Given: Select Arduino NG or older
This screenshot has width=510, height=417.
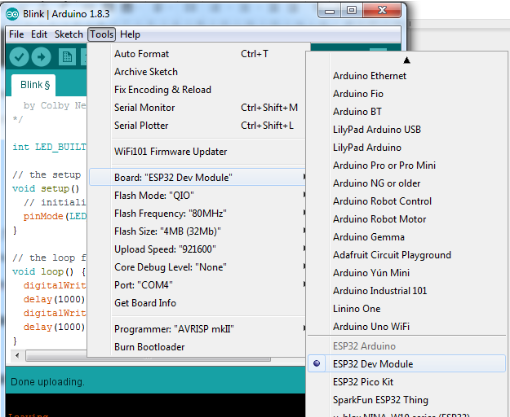Looking at the screenshot, I should [x=406, y=183].
